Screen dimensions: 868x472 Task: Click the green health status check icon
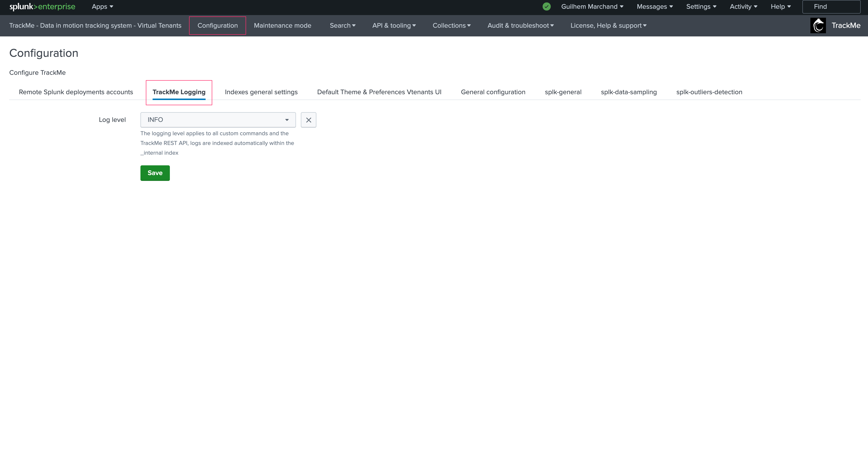(547, 6)
